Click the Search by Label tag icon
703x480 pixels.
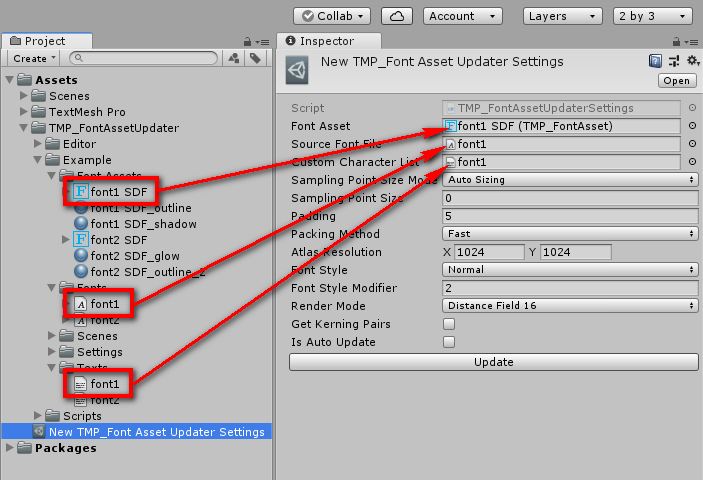coord(256,58)
